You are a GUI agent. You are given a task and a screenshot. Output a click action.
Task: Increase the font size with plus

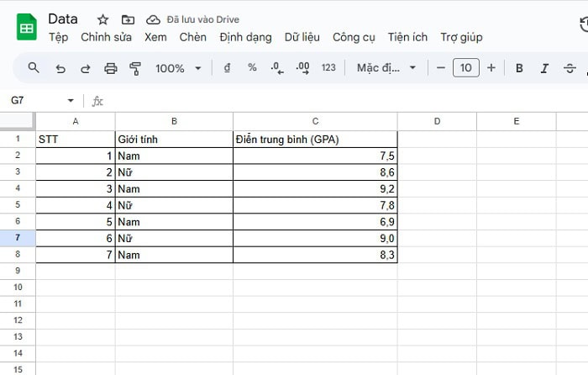pos(491,68)
